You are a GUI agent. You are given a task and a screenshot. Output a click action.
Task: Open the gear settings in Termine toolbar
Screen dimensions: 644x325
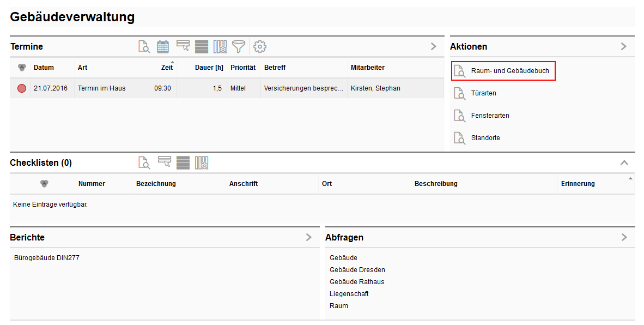point(259,46)
